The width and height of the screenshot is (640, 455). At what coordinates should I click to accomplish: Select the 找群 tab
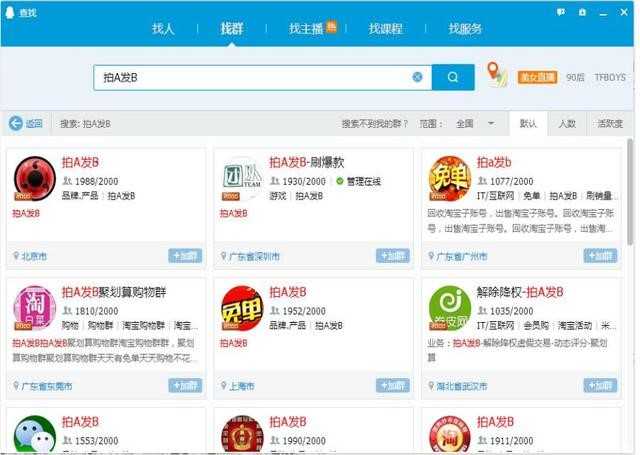click(232, 29)
